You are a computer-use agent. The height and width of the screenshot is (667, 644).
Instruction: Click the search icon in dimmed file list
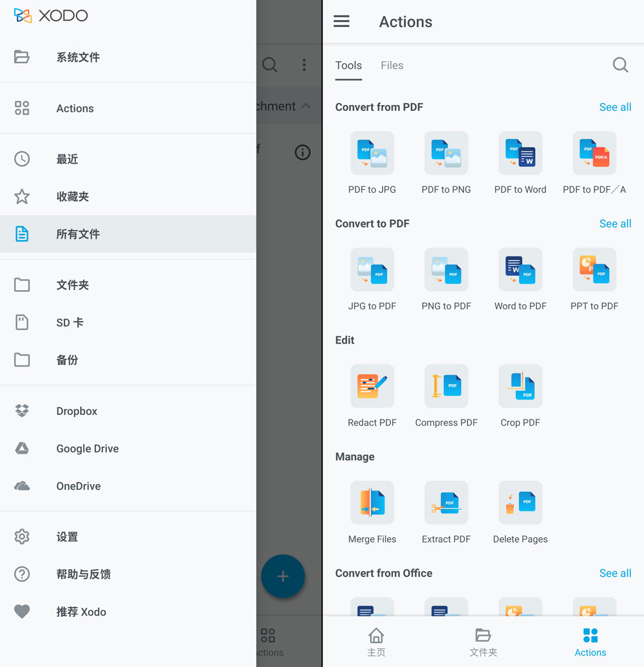(269, 64)
